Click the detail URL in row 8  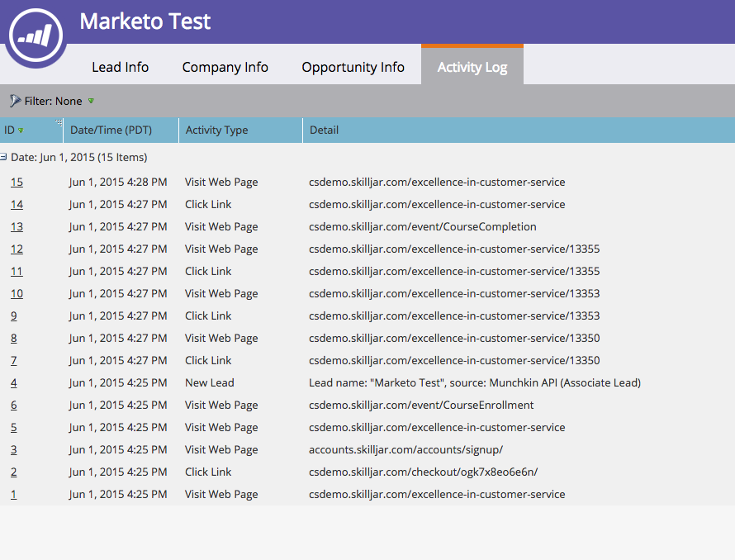pos(454,338)
